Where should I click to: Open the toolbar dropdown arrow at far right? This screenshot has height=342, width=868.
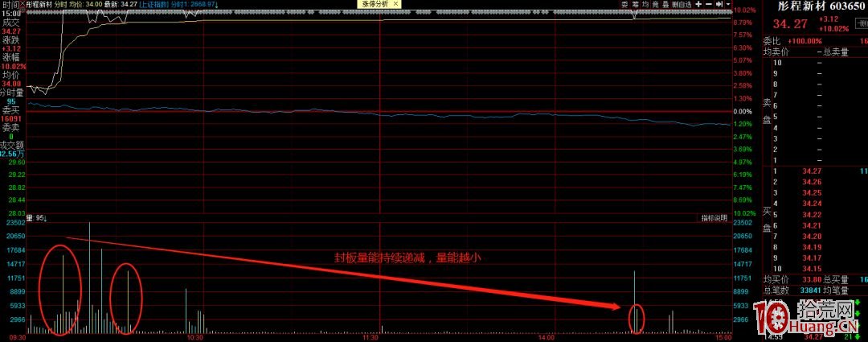[x=730, y=4]
